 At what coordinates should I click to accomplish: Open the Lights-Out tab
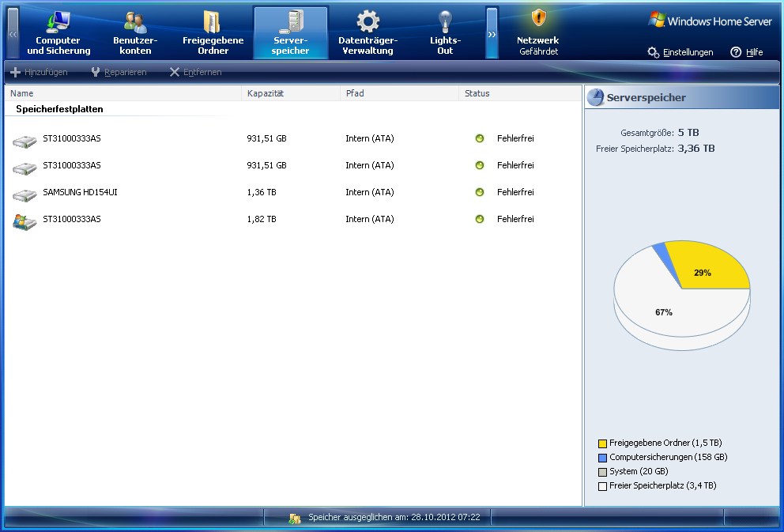tap(445, 33)
